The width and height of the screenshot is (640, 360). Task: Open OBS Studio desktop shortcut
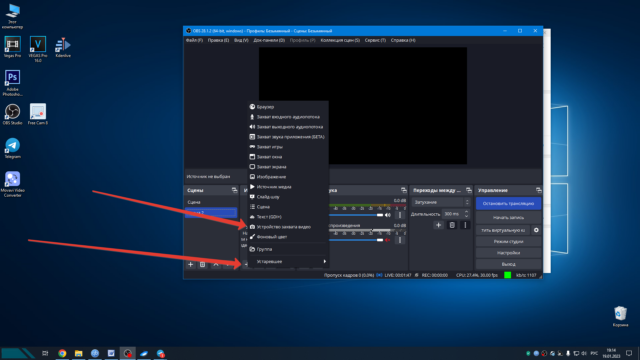point(12,114)
